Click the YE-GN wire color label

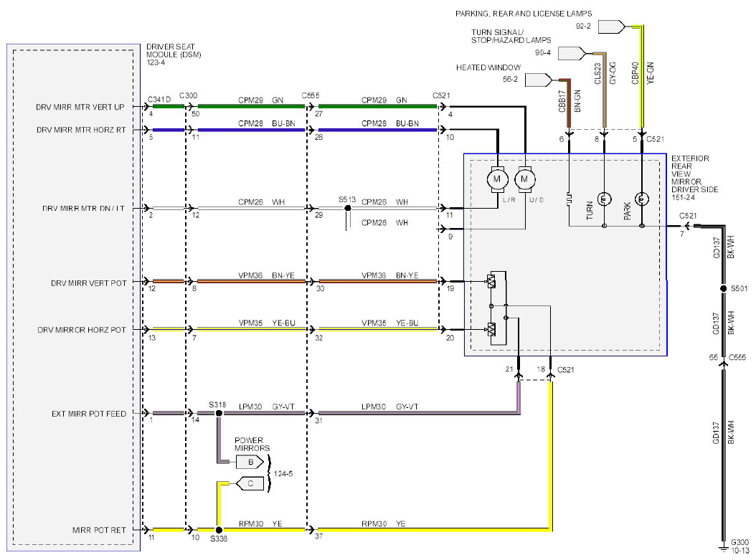651,73
